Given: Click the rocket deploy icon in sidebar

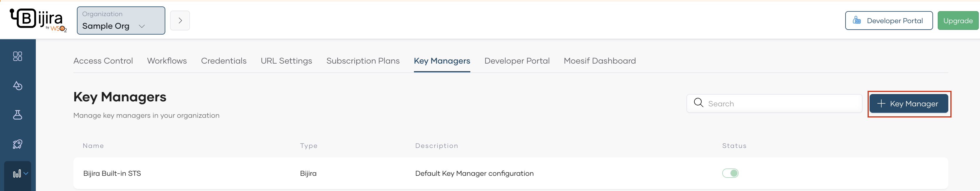Looking at the screenshot, I should [18, 144].
